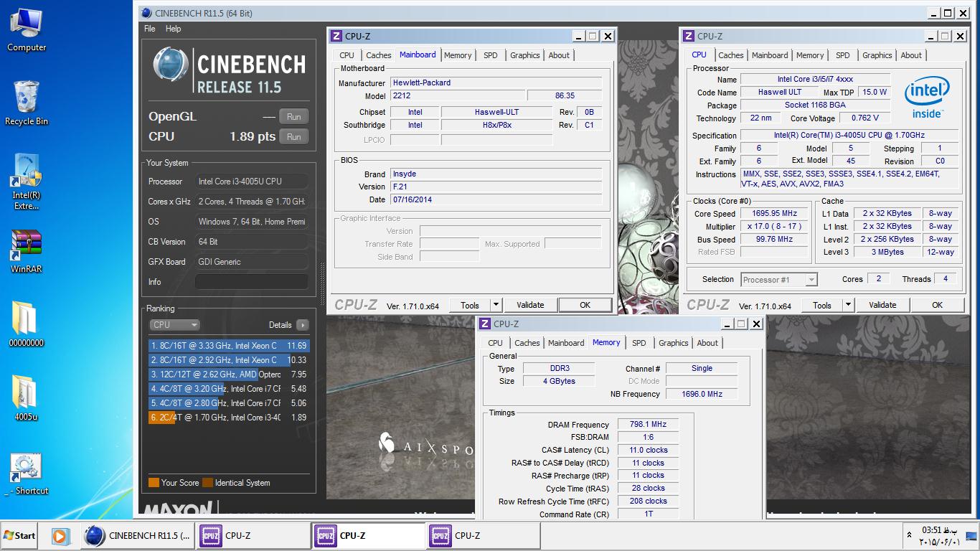Viewport: 980px width, 551px height.
Task: Select the active second CPU-Z taskbar button
Action: click(368, 535)
